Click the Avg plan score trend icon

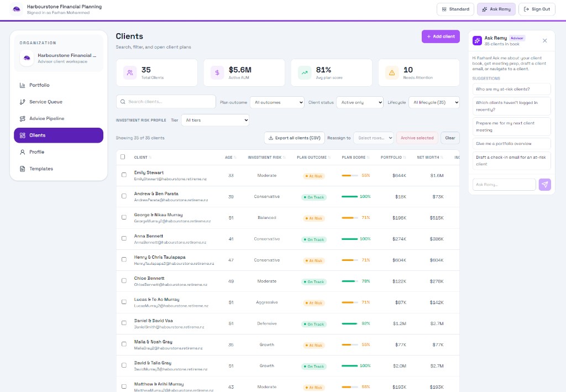pyautogui.click(x=305, y=72)
